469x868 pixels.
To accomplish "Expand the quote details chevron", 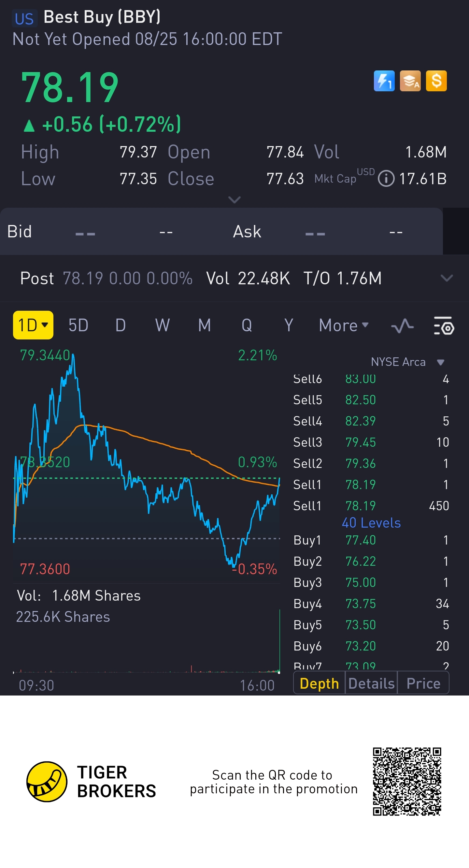I will (x=234, y=200).
